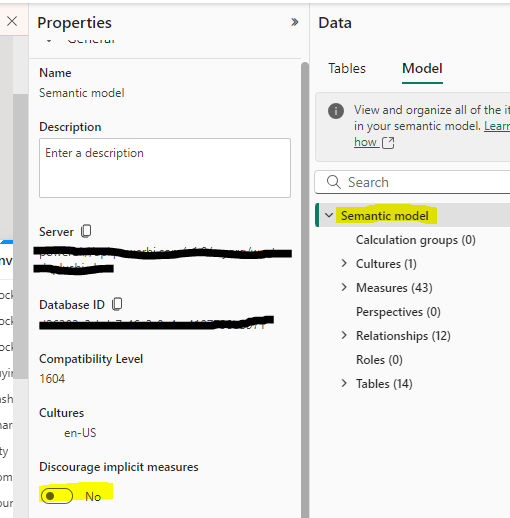510x518 pixels.
Task: Expand the Cultures (1) node
Action: [x=344, y=263]
